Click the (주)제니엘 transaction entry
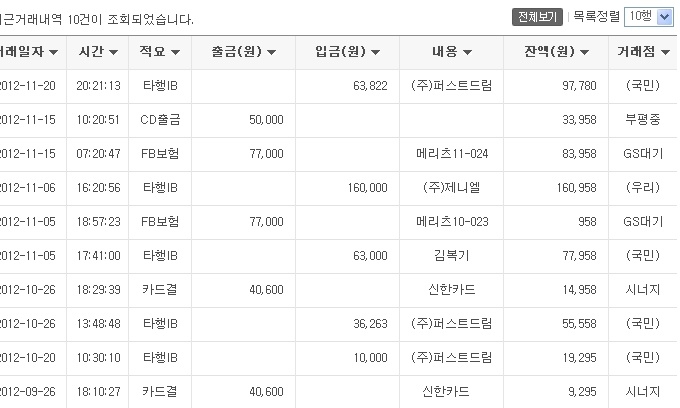The height and width of the screenshot is (408, 680). [x=451, y=188]
